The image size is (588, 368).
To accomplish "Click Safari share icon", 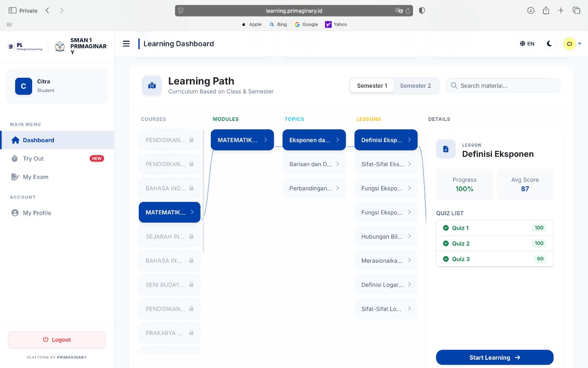I will (546, 10).
